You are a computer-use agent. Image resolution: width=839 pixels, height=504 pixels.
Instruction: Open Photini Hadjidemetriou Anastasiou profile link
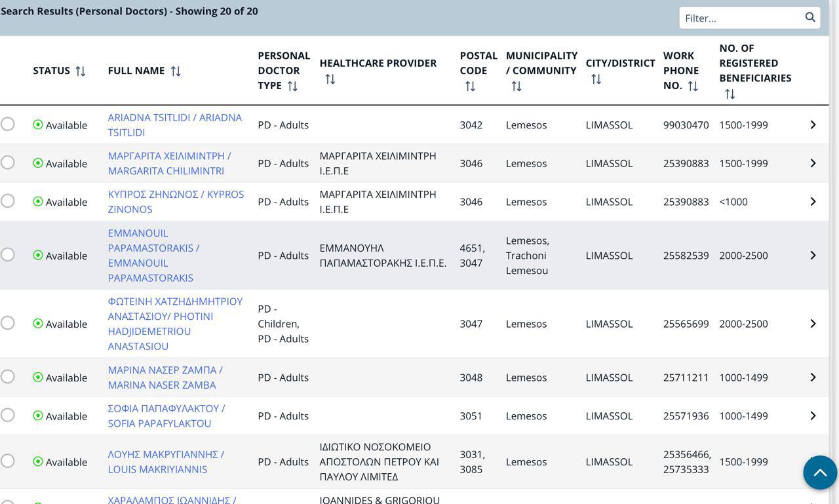click(175, 324)
